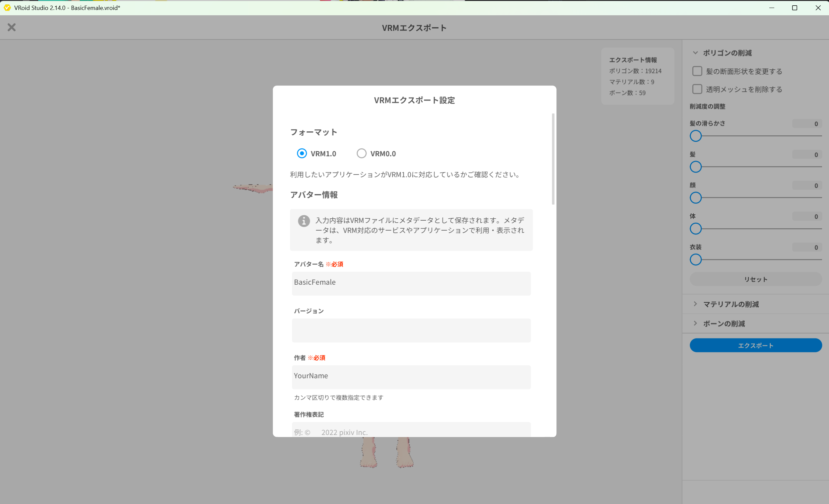
Task: Collapse the ポリゴンの削減 section
Action: tap(695, 53)
